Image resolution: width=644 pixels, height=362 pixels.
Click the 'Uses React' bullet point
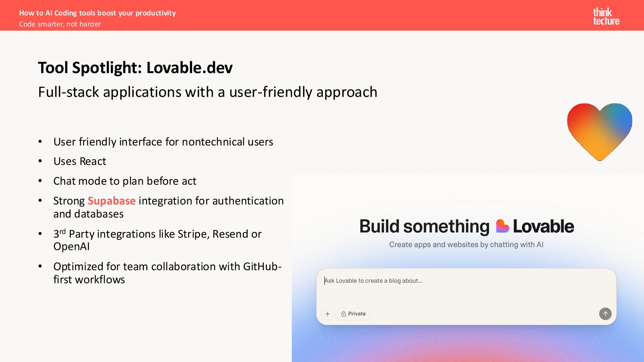(x=79, y=161)
